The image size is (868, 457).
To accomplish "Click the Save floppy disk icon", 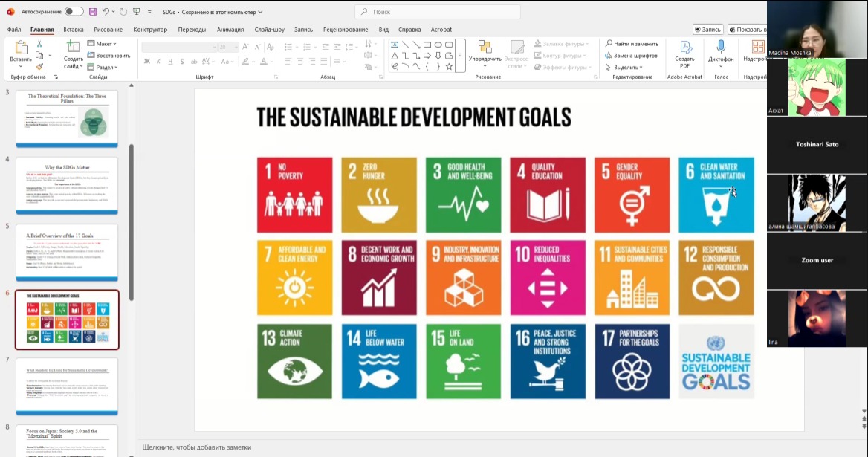I will 93,12.
